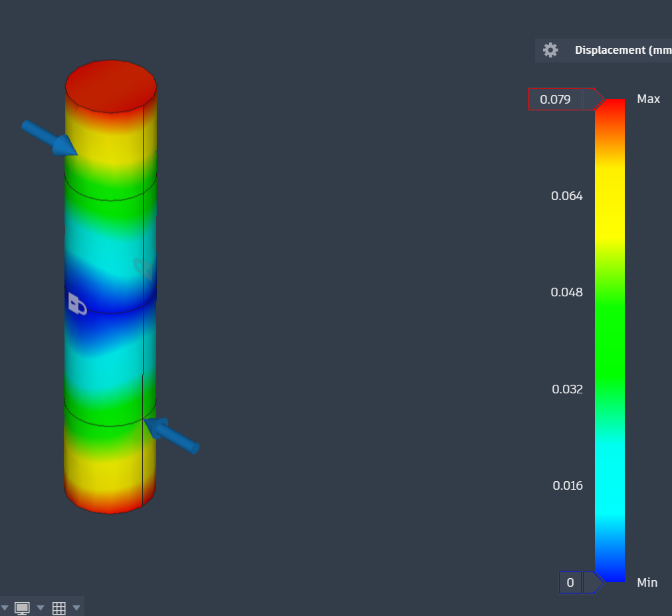Viewport: 672px width, 616px height.
Task: Select the blue Min slider marker
Action: [x=594, y=583]
